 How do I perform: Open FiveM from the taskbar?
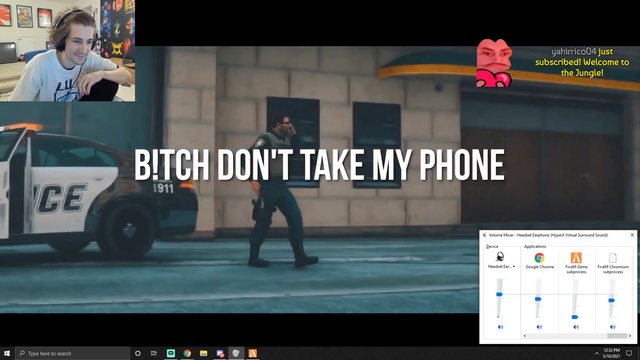(x=253, y=353)
